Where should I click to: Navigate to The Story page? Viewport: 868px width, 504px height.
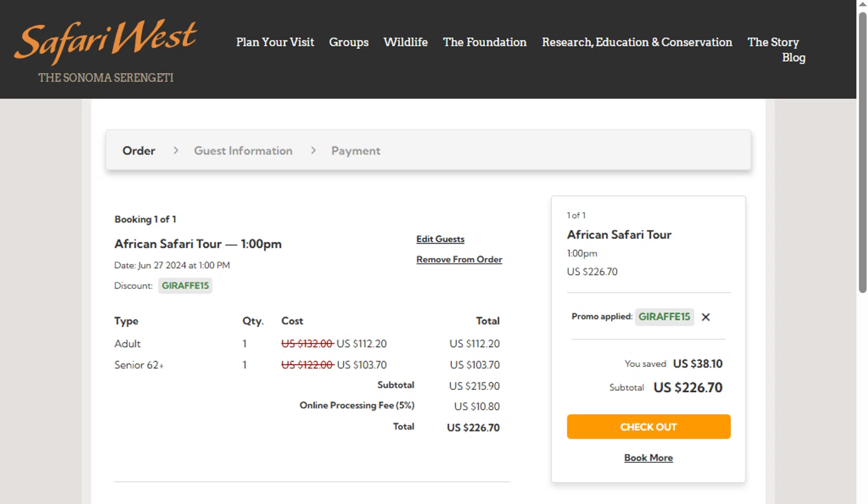[773, 42]
